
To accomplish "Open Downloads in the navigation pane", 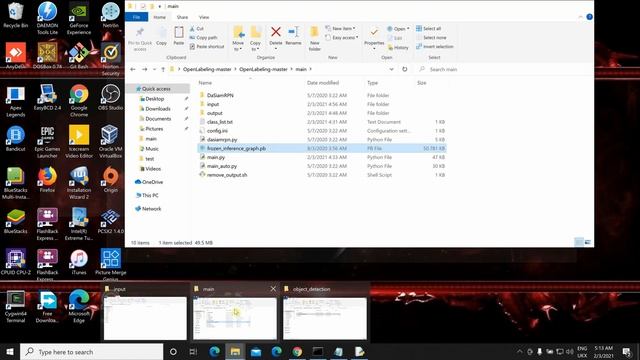I will coord(158,109).
